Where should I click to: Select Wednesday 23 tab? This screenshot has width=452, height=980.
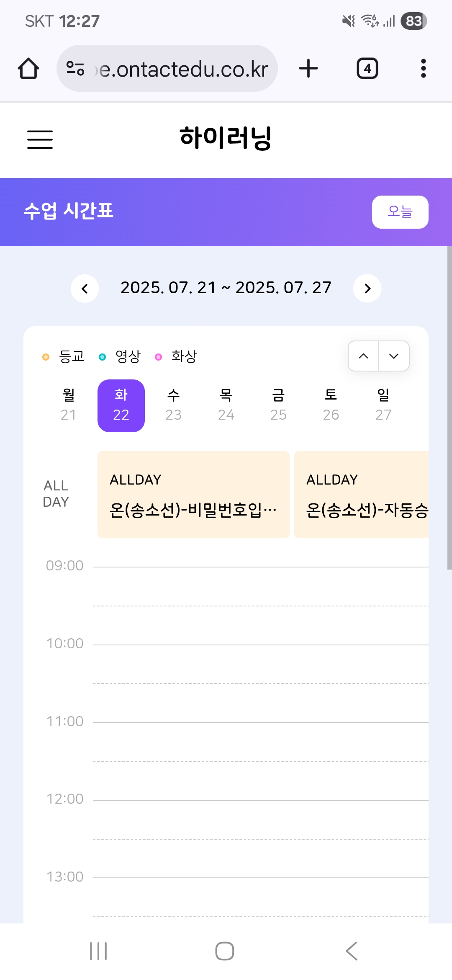point(173,405)
